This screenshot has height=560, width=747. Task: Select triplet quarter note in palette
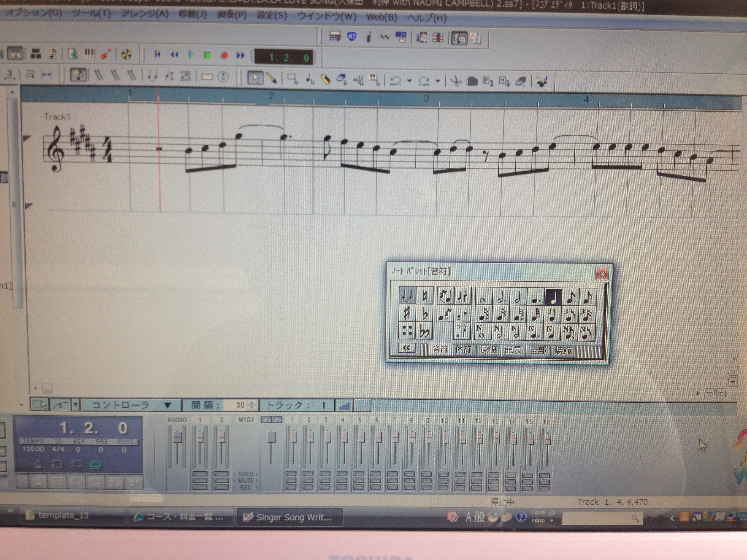click(553, 315)
